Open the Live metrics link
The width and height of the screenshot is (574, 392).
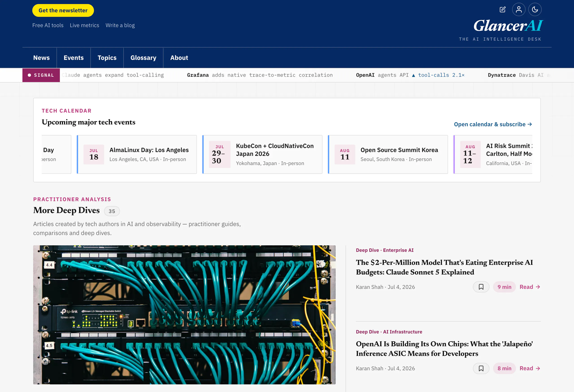tap(85, 25)
